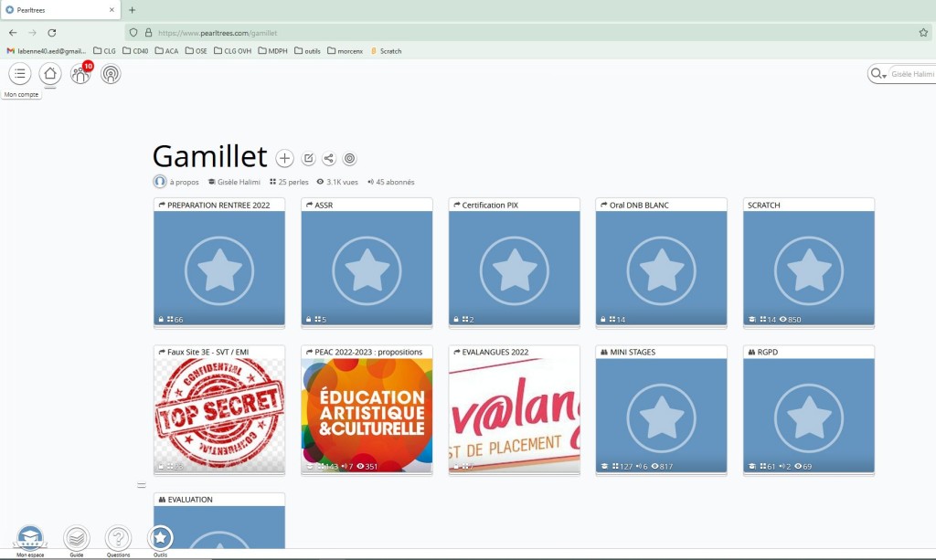Open the Certification PIX collection
The height and width of the screenshot is (560, 936).
514,262
